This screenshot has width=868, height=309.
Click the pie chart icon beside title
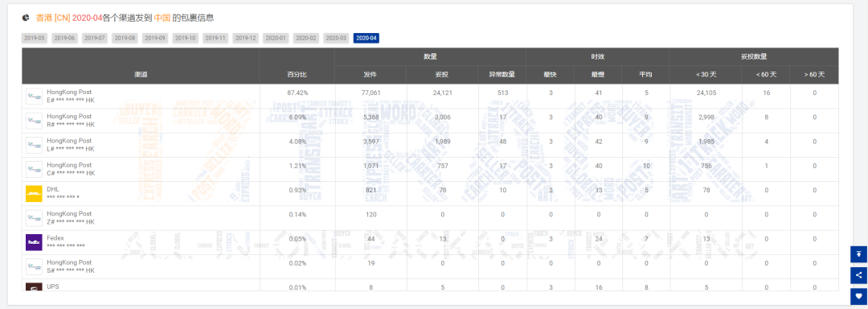tap(26, 18)
